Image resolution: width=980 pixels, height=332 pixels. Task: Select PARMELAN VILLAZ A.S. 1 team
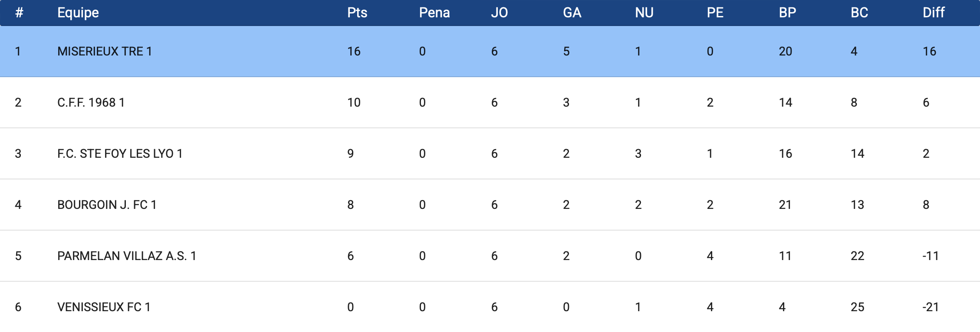[127, 256]
